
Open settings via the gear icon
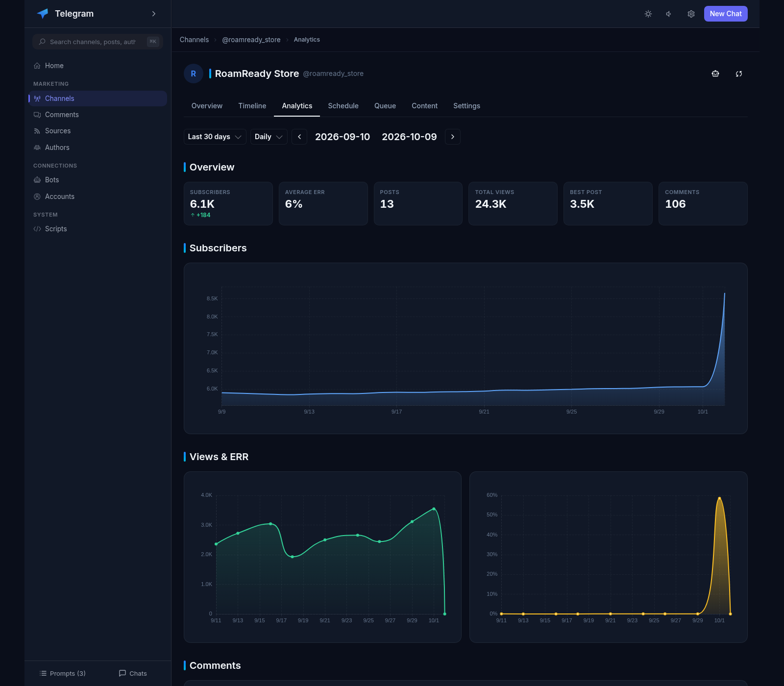click(691, 14)
